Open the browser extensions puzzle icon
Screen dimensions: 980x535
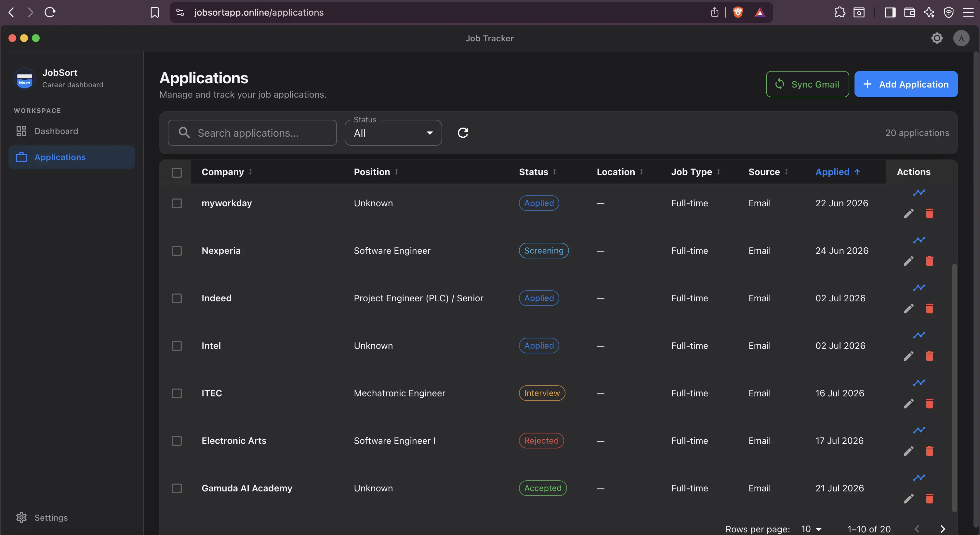(839, 12)
